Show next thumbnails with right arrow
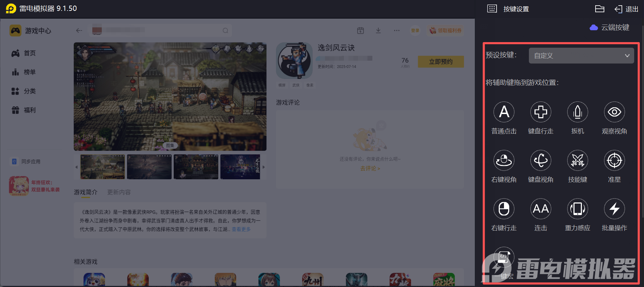 click(264, 167)
